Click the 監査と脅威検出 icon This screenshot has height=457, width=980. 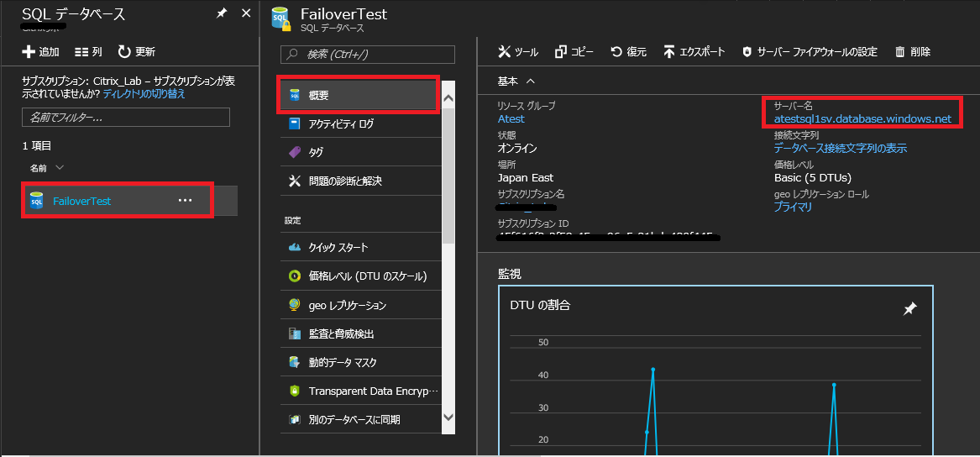(295, 334)
